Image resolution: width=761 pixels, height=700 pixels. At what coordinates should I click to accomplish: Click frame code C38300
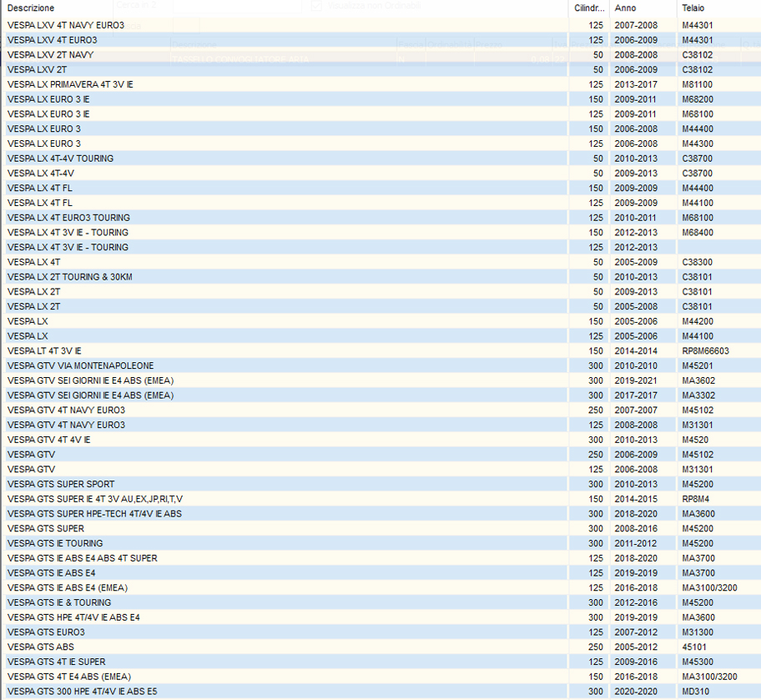point(697,262)
